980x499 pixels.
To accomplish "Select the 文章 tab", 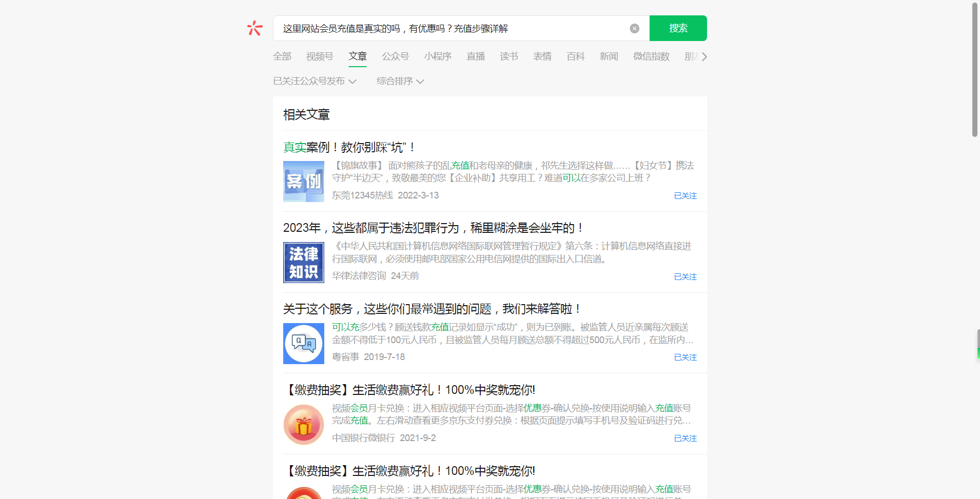I will [x=358, y=56].
